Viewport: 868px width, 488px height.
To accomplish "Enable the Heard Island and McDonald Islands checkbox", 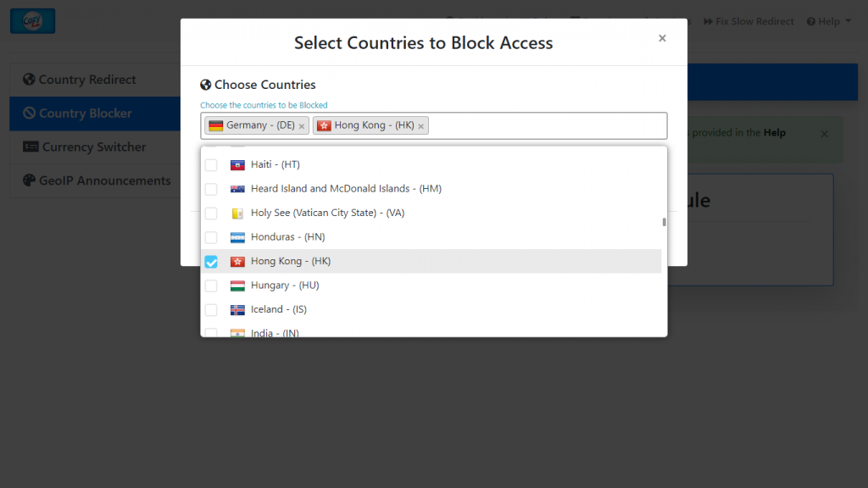I will tap(211, 189).
